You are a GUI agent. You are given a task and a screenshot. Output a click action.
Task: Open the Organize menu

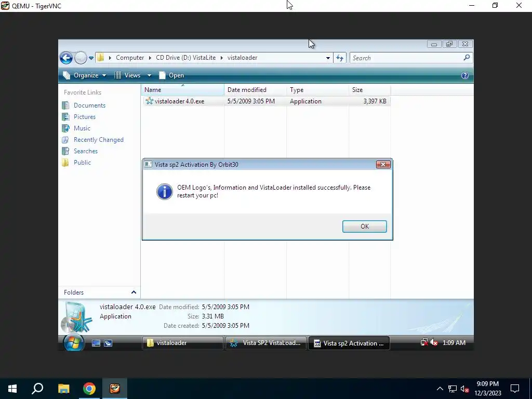(85, 75)
